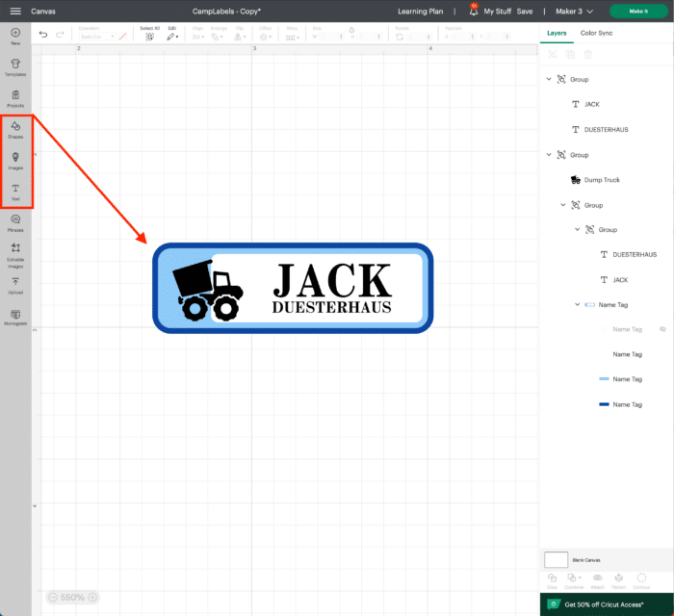The width and height of the screenshot is (674, 616).
Task: Open the notifications bell
Action: pos(473,12)
